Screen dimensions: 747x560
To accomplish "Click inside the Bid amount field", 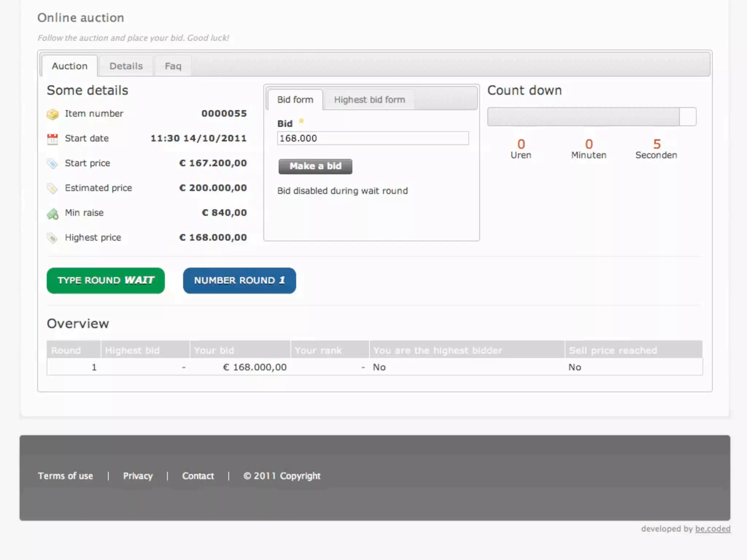I will (372, 138).
